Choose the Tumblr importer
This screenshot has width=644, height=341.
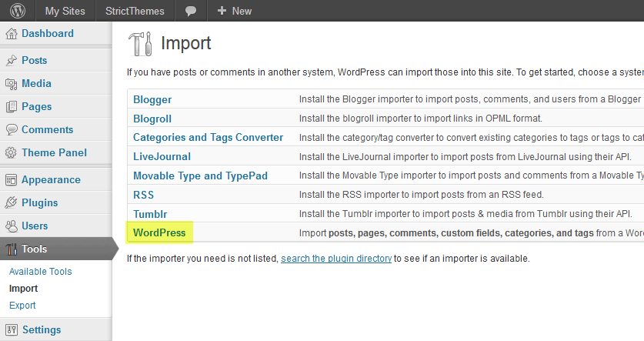pos(150,214)
